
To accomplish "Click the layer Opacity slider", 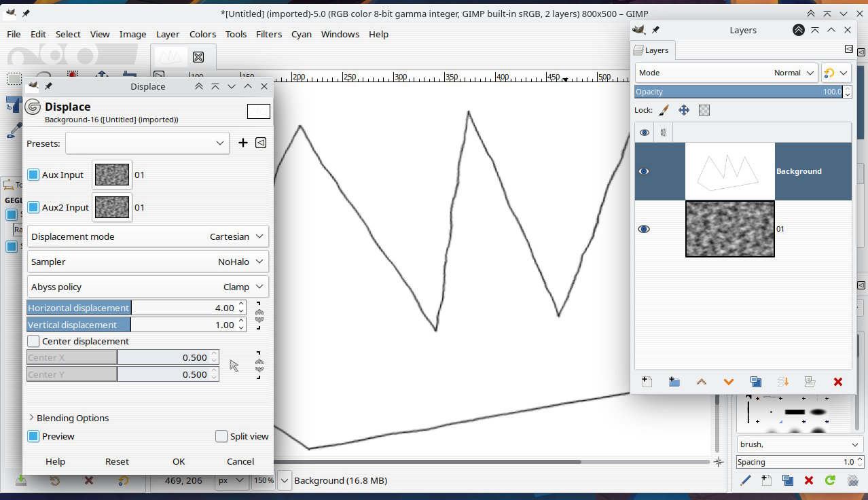I will pos(737,92).
